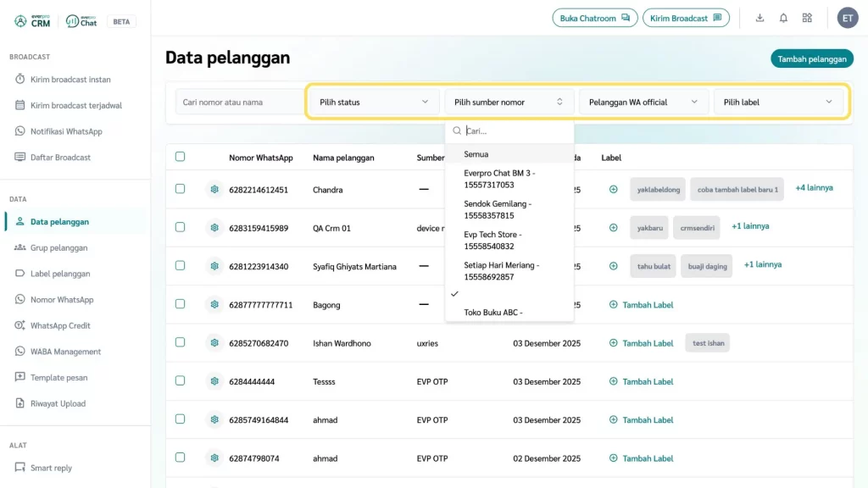Viewport: 868px width, 488px height.
Task: Click the add label plus icon for Chandra
Action: pyautogui.click(x=614, y=190)
